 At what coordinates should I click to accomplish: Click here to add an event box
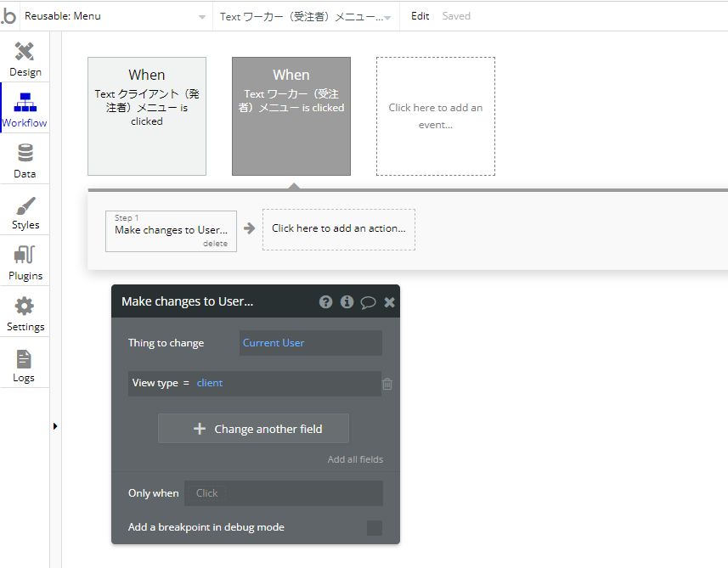click(436, 116)
